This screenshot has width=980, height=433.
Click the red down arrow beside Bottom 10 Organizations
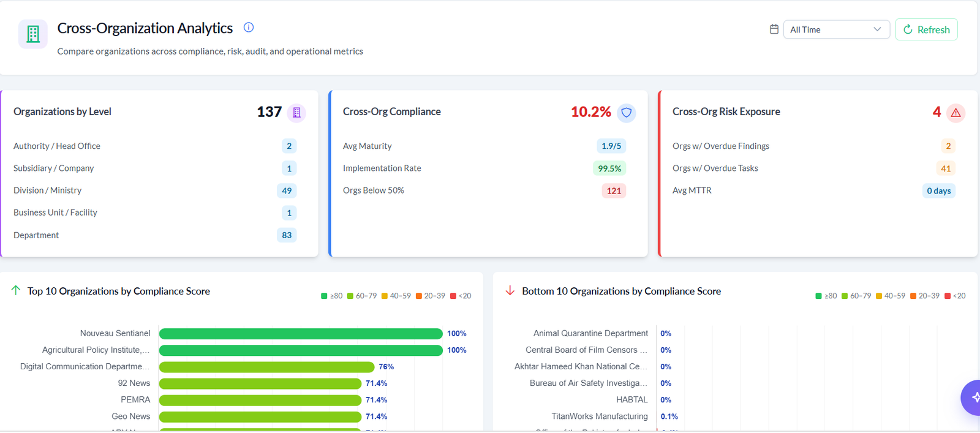click(x=510, y=290)
